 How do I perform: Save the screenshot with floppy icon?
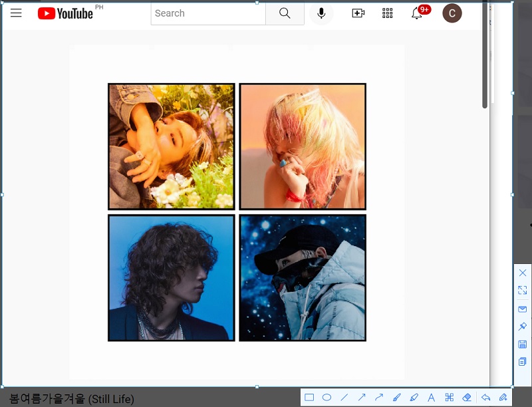523,344
